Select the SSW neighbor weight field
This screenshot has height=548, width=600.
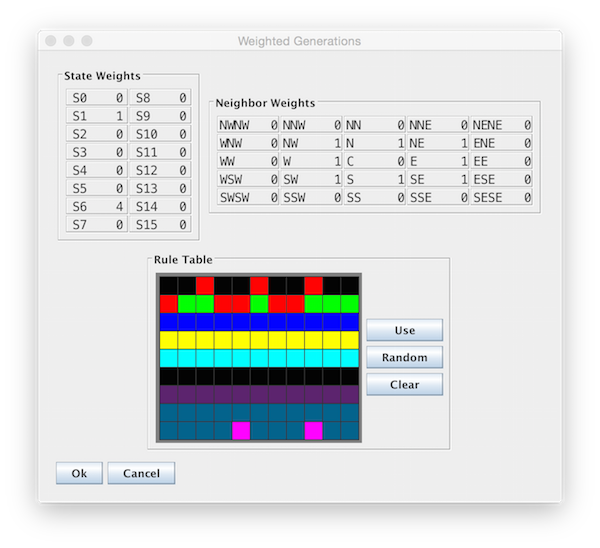click(311, 197)
